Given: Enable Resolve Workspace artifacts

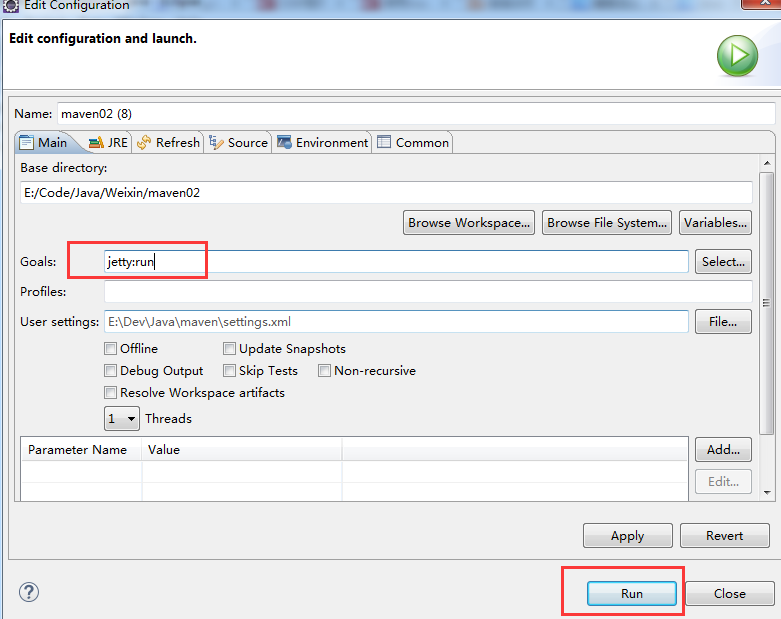Looking at the screenshot, I should 110,392.
